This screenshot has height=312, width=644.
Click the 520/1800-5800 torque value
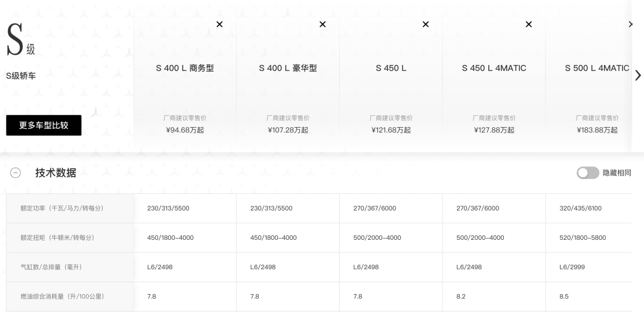point(583,237)
